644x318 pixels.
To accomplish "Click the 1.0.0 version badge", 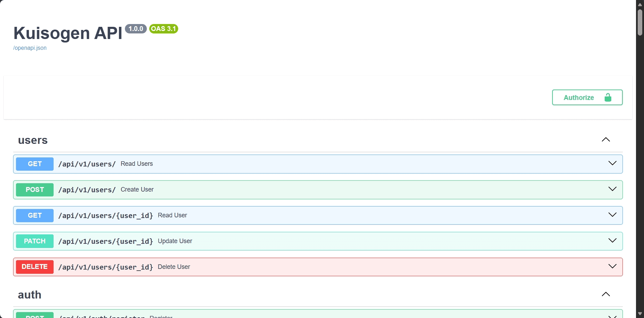I will (136, 29).
